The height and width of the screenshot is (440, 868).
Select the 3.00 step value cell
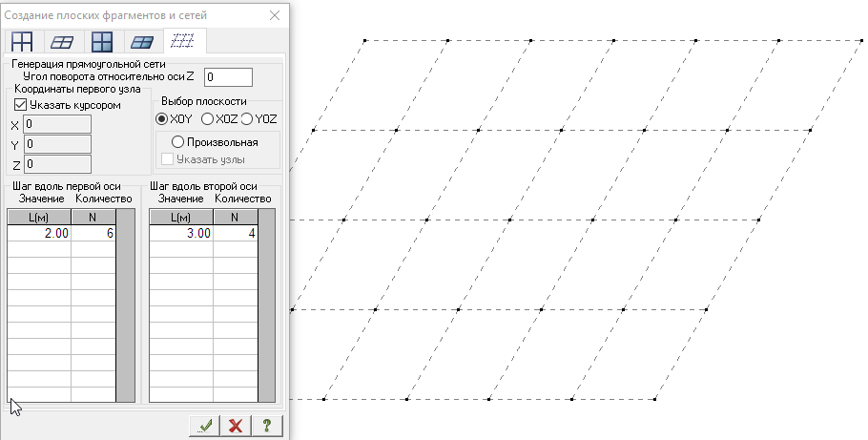pyautogui.click(x=181, y=233)
